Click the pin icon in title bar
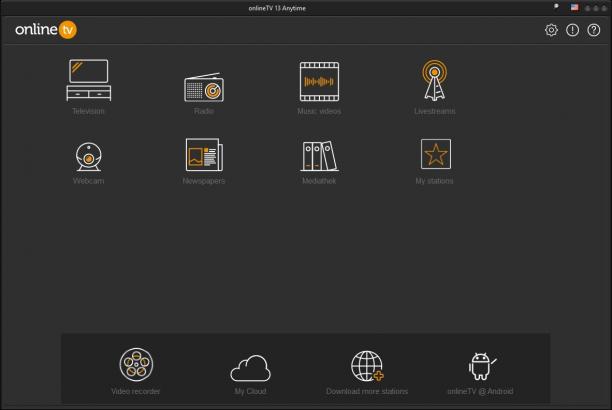 click(556, 7)
